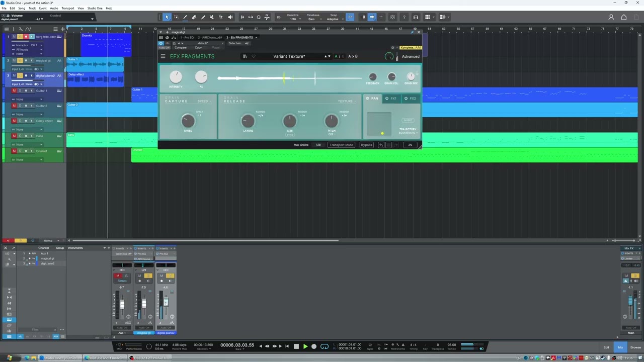This screenshot has width=644, height=362.
Task: Select the Paint (pencil) tool
Action: (185, 17)
